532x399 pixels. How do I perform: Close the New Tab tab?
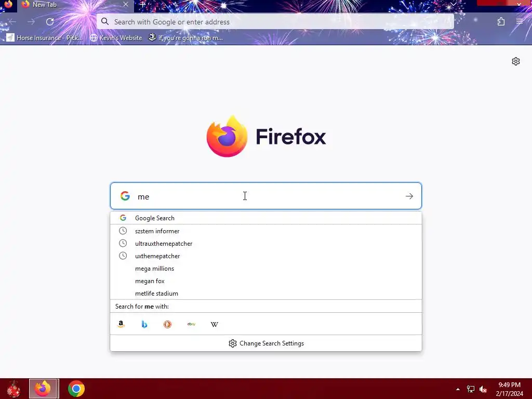pyautogui.click(x=126, y=4)
